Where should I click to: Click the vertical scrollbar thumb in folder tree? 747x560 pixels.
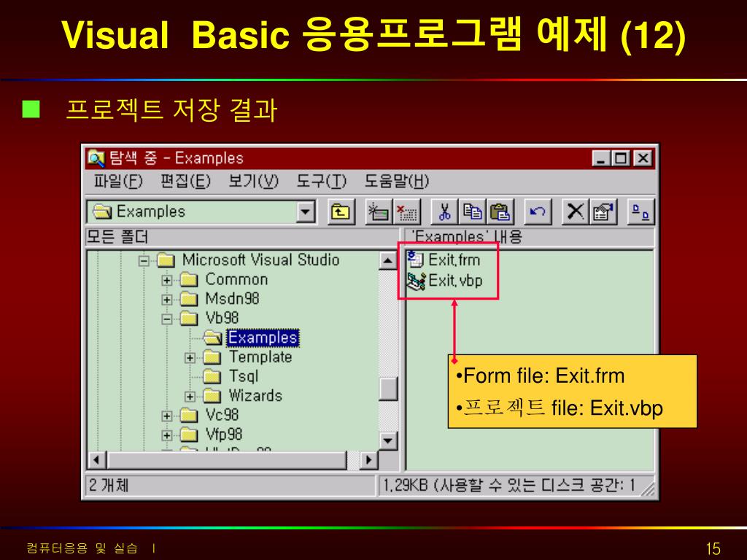[x=388, y=389]
